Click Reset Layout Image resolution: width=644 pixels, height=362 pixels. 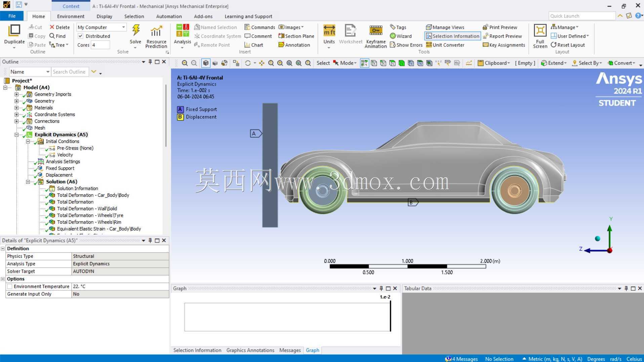coord(568,45)
